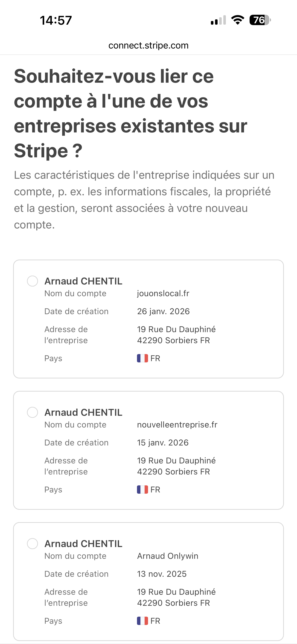Tap the 15 janv. 2026 creation date
297x644 pixels.
point(163,442)
